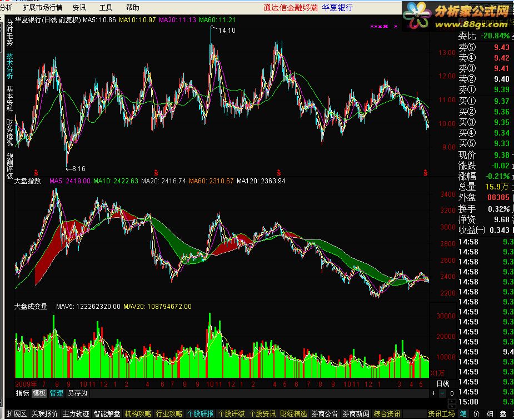
Task: Click the 通达信金融终端 title text
Action: [291, 8]
